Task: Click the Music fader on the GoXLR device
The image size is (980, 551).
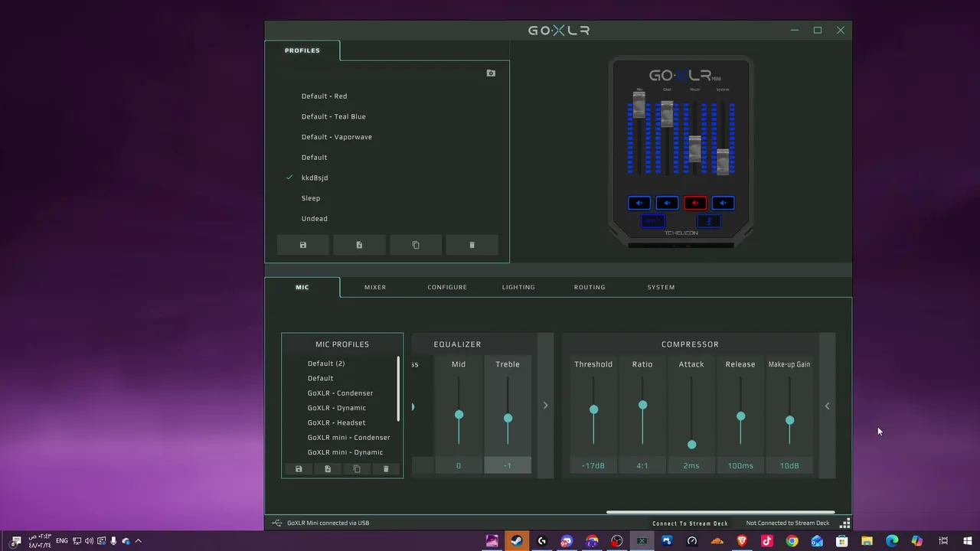Action: click(695, 148)
